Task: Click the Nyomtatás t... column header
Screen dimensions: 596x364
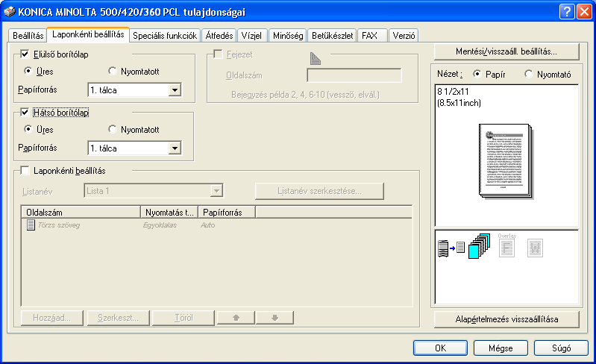Action: [x=169, y=212]
